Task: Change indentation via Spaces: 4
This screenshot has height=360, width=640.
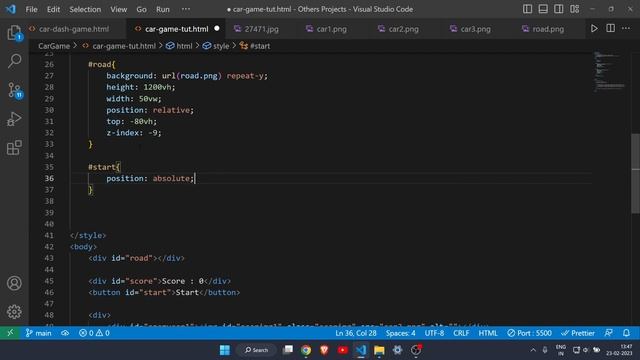Action: pos(401,333)
